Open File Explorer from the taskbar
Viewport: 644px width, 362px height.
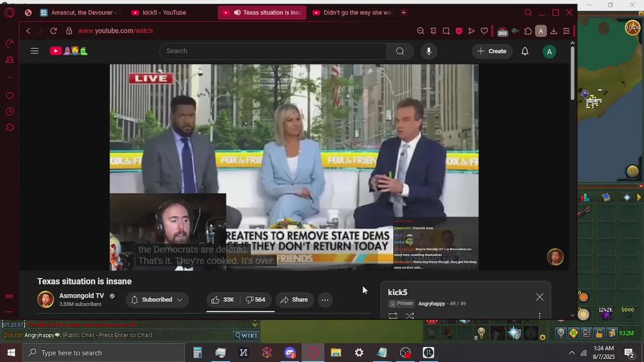pyautogui.click(x=336, y=353)
